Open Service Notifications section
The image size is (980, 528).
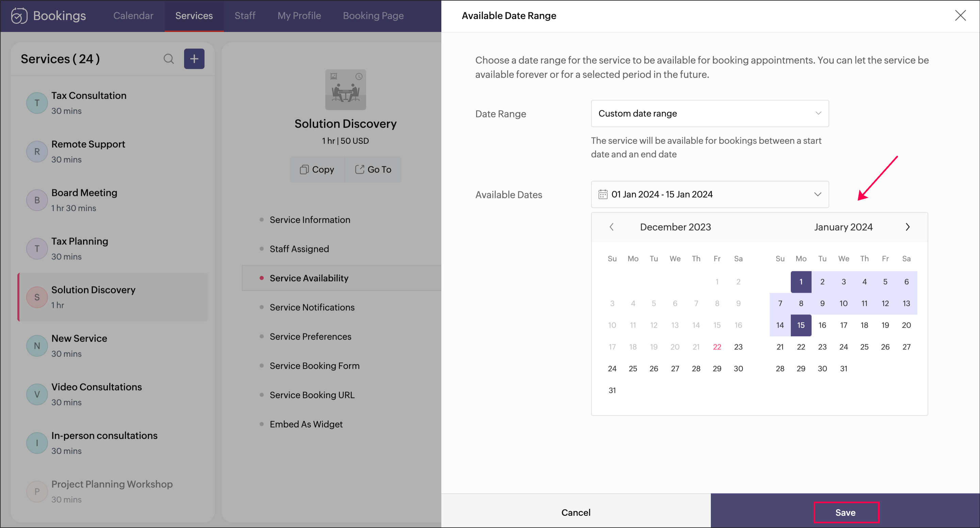[312, 307]
